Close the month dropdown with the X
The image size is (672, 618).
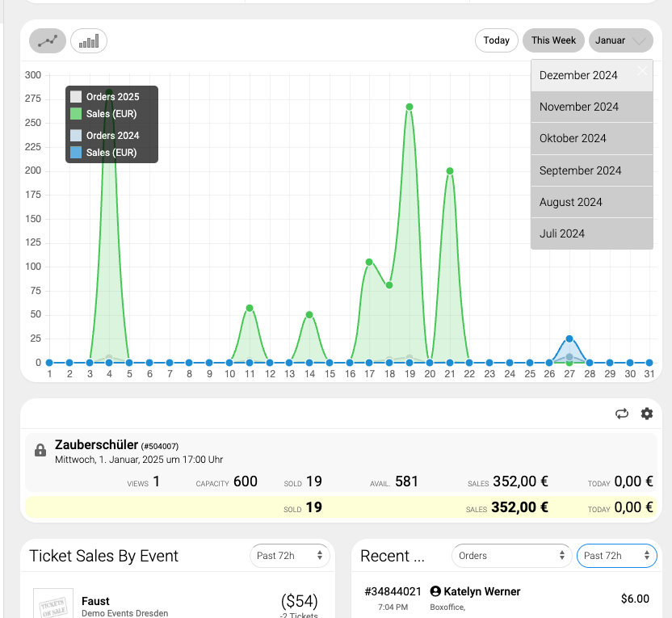click(x=642, y=71)
